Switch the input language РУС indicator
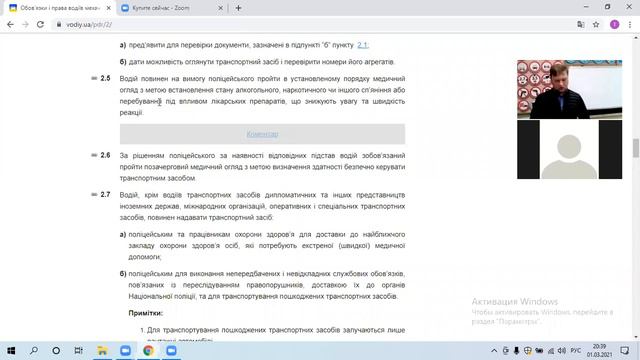This screenshot has height=360, width=640. (x=576, y=351)
